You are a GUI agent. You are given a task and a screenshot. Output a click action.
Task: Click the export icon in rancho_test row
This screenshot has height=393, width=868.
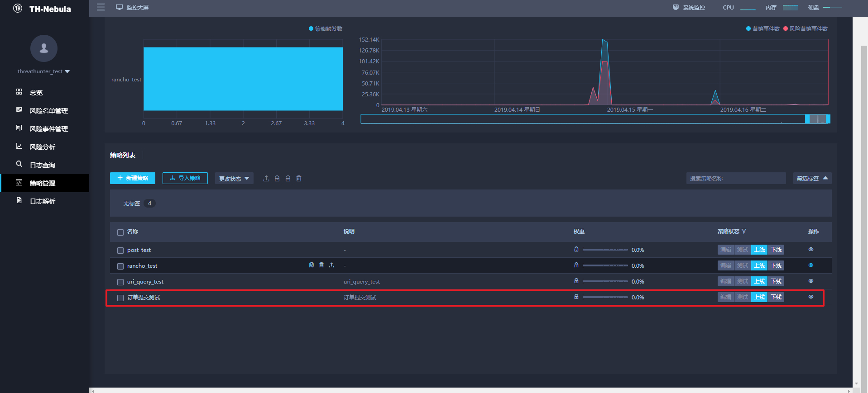point(331,265)
